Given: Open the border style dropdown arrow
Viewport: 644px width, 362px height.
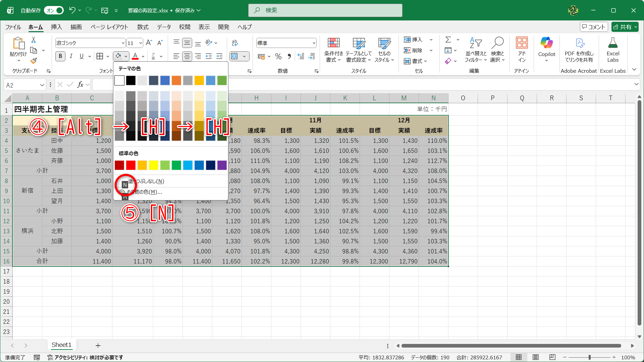Looking at the screenshot, I should coord(108,56).
